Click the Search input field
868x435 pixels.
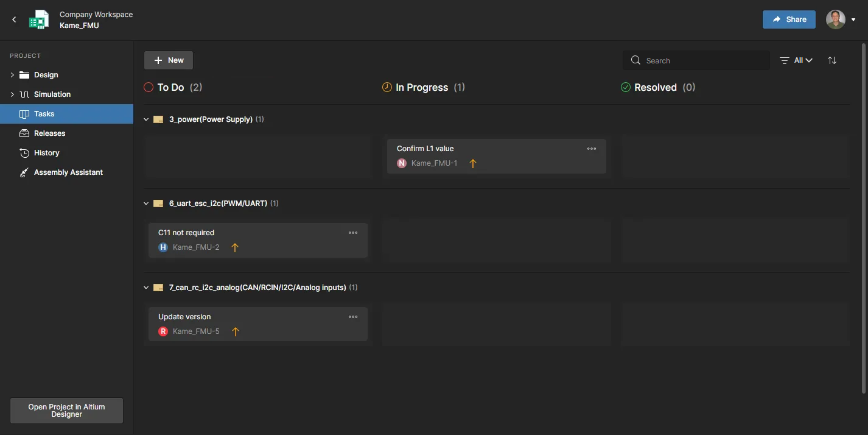tap(696, 60)
